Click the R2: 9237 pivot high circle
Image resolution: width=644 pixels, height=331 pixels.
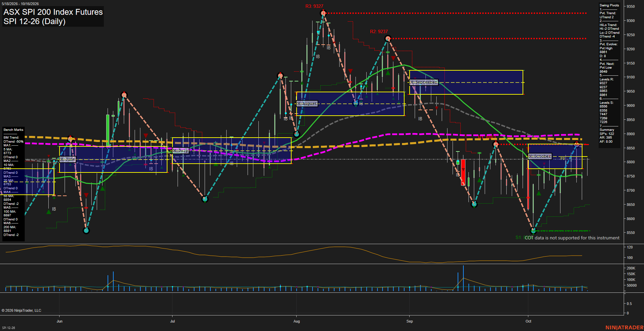click(388, 39)
